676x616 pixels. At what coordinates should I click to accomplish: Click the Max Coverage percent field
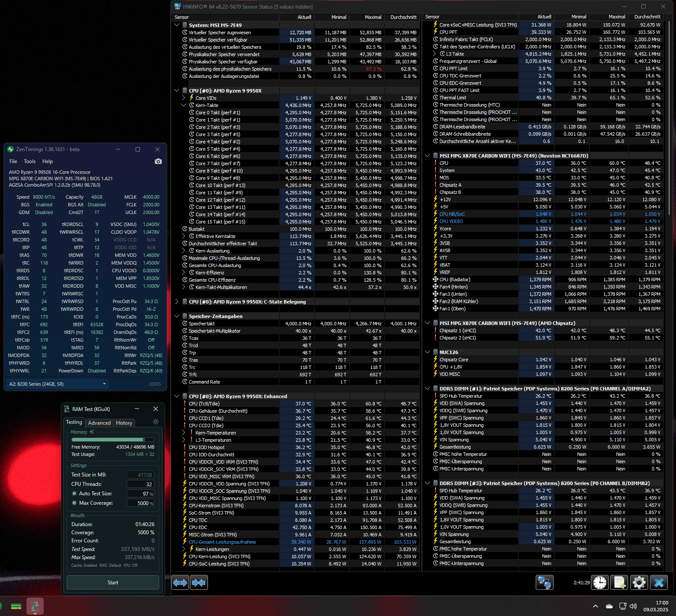pyautogui.click(x=140, y=503)
